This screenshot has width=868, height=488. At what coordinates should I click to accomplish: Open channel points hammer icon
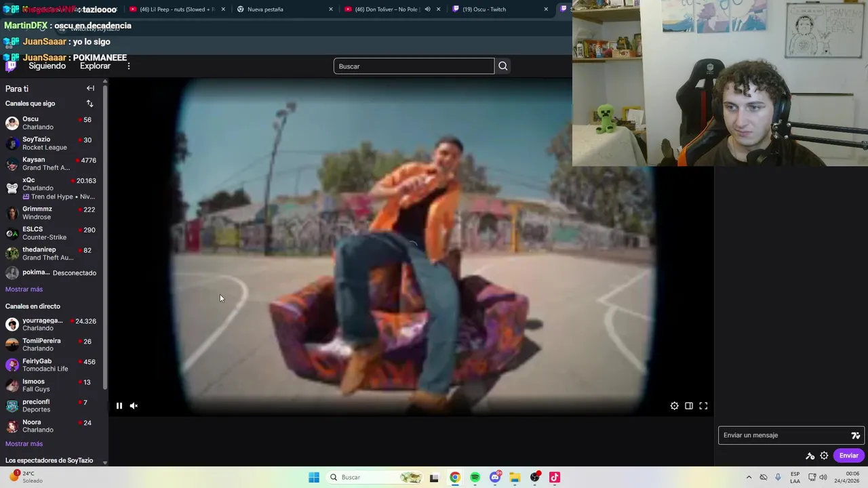(810, 455)
